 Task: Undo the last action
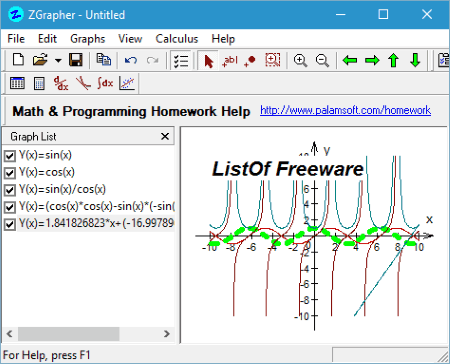(x=131, y=60)
